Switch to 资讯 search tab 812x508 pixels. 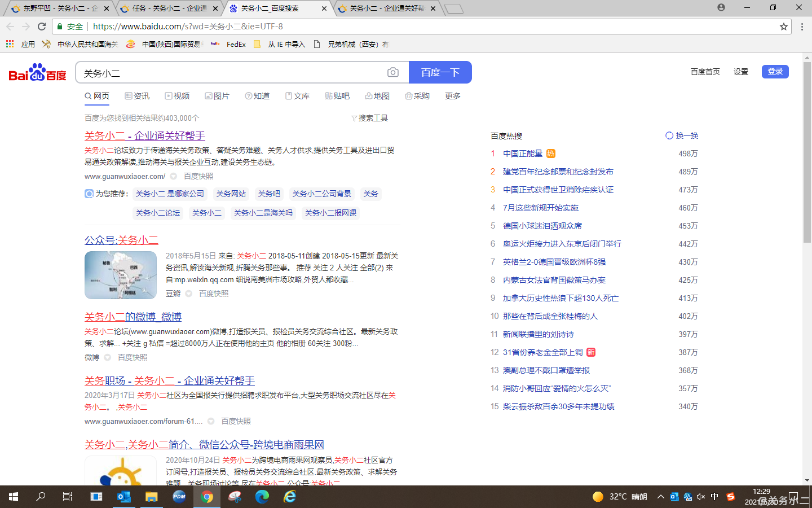[137, 96]
